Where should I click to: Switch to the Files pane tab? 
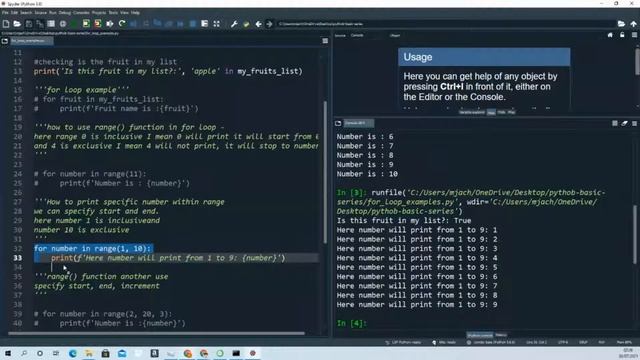click(x=511, y=112)
